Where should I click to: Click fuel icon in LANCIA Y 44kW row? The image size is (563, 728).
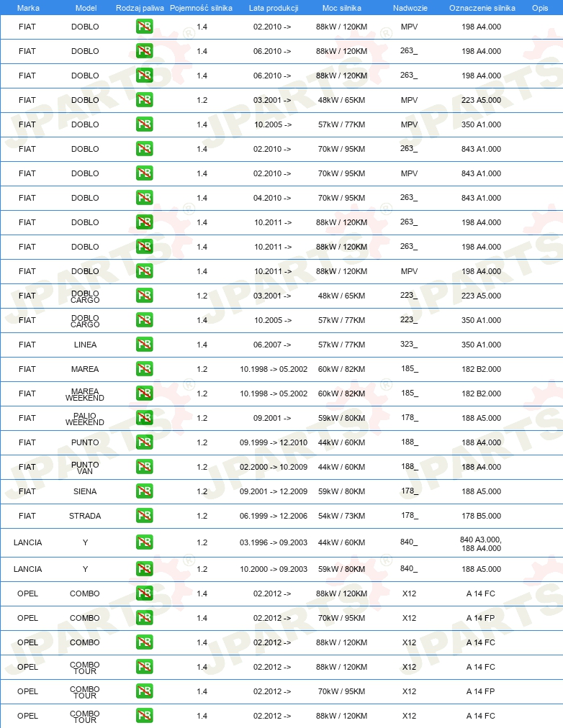[145, 542]
